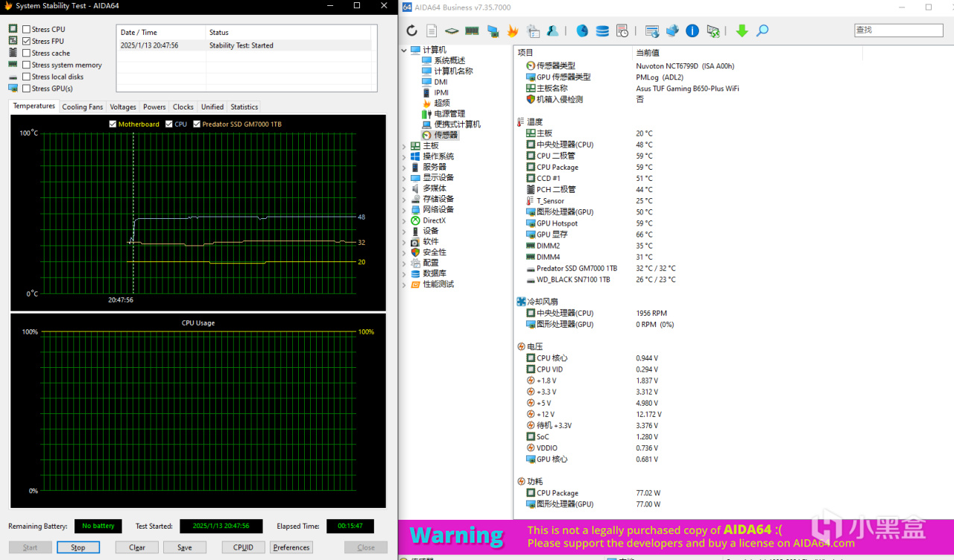Click the Clear button
Image resolution: width=954 pixels, height=560 pixels.
coord(137,547)
